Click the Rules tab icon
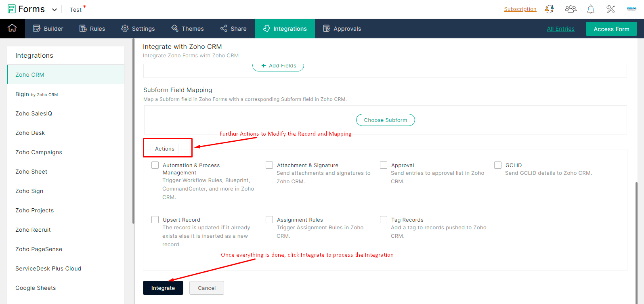Image resolution: width=644 pixels, height=304 pixels. (x=83, y=28)
